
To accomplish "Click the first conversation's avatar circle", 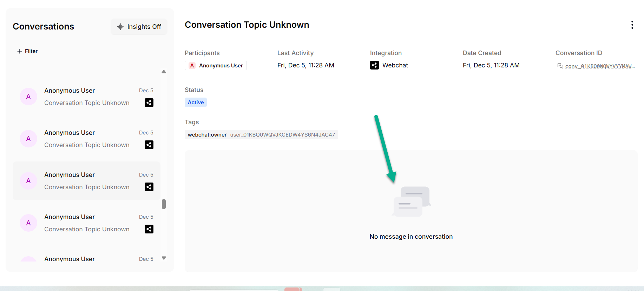I will tap(28, 97).
